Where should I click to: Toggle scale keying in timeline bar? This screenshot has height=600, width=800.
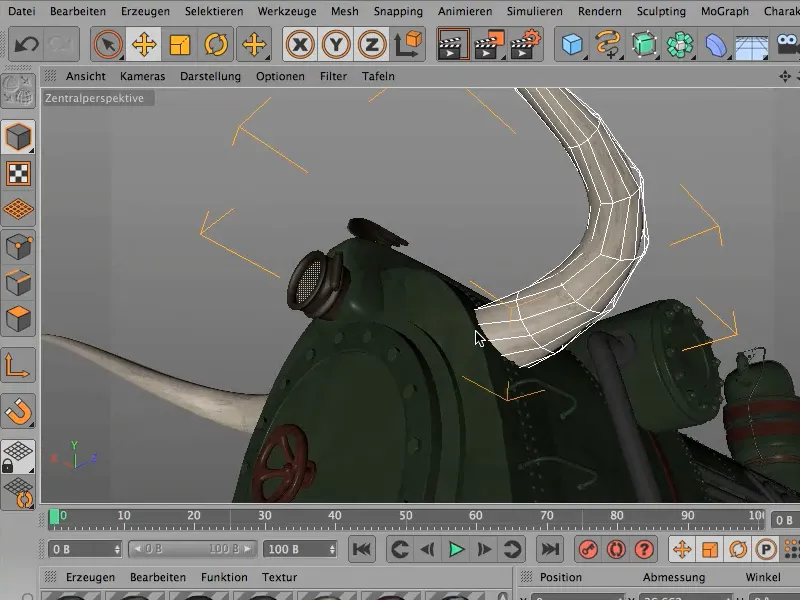(710, 549)
